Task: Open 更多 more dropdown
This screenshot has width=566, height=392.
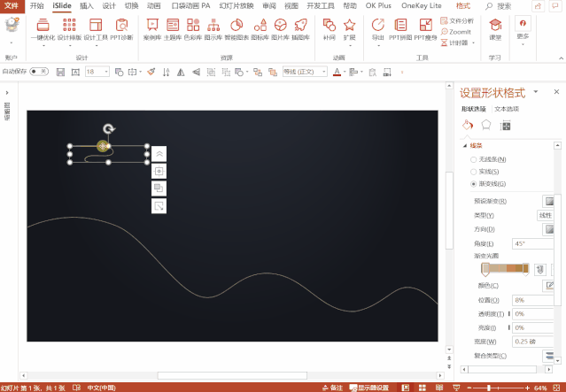Action: tap(523, 29)
